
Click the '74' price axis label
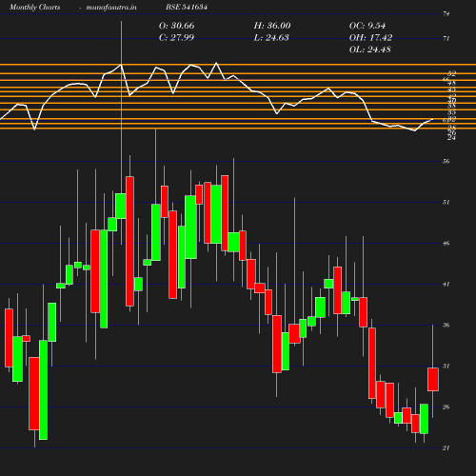[x=446, y=14]
